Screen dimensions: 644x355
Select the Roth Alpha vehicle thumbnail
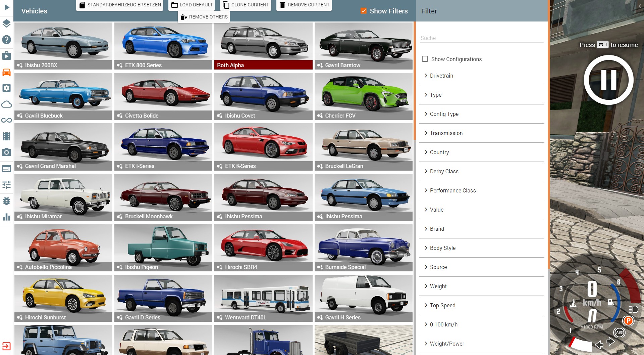point(263,46)
